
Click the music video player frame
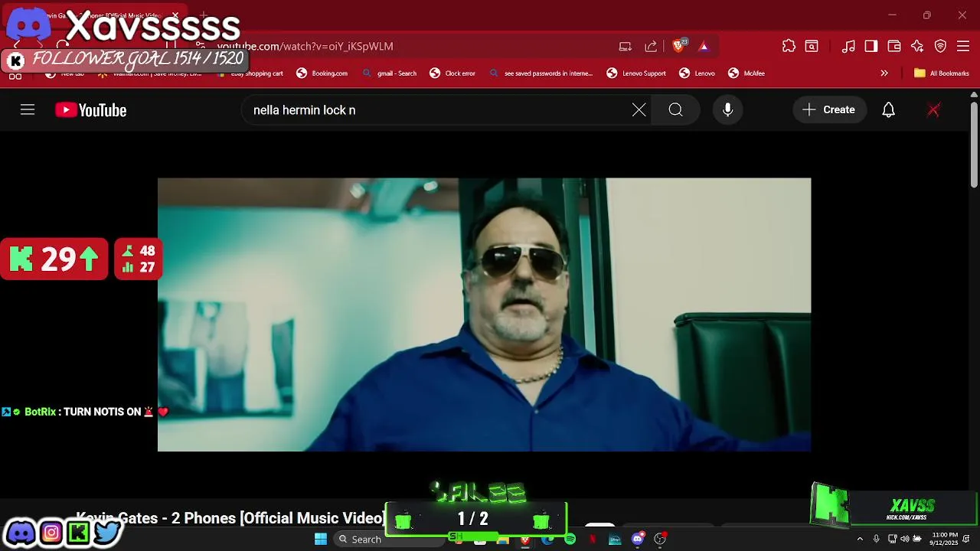(484, 315)
